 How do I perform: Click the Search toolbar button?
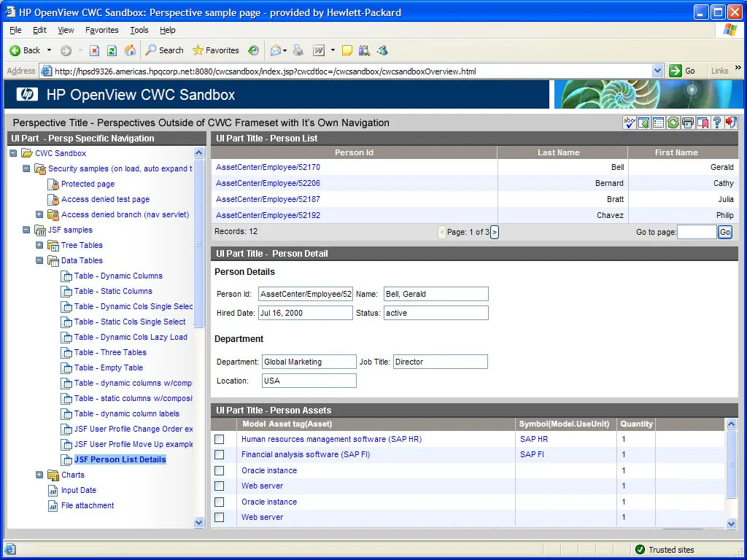[x=164, y=50]
